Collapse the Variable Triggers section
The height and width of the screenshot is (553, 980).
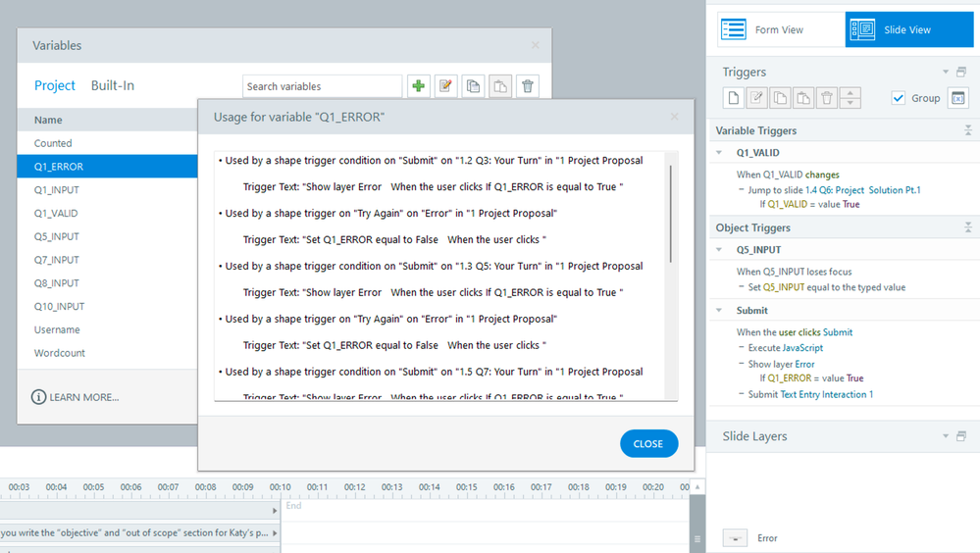click(x=968, y=130)
